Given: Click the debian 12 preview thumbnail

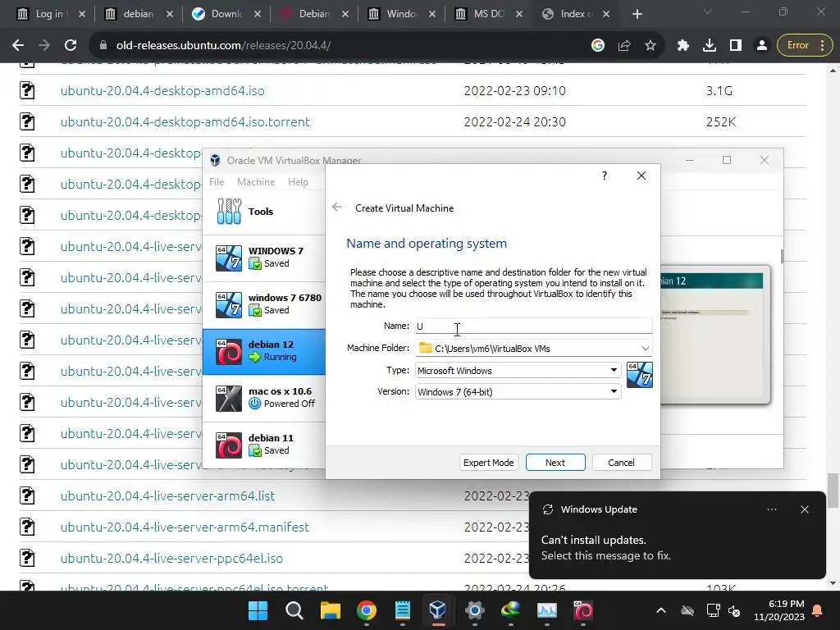Looking at the screenshot, I should point(715,335).
